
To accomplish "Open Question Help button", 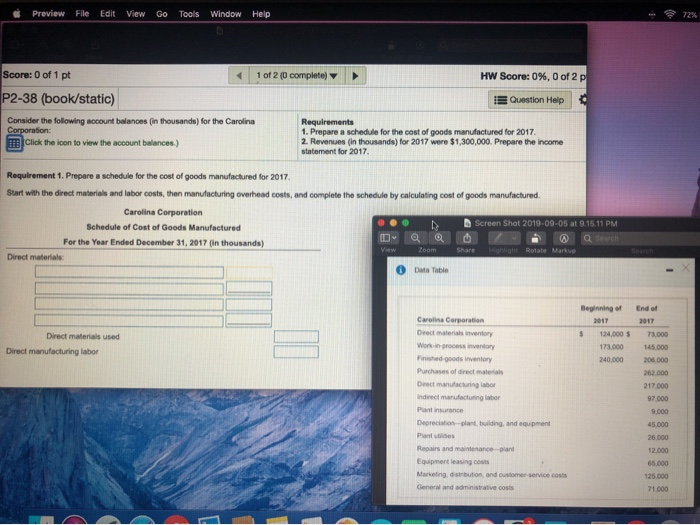I will tap(529, 100).
